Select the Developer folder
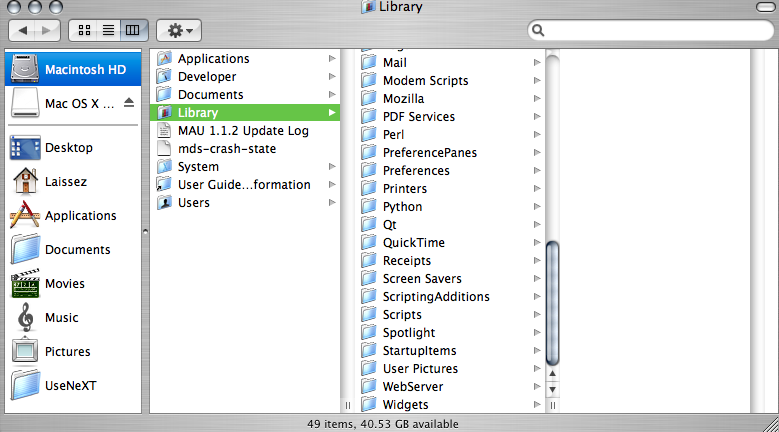This screenshot has height=432, width=779. pyautogui.click(x=245, y=76)
